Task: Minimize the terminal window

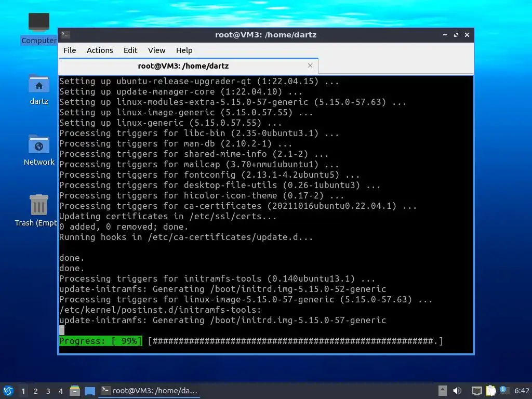Action: tap(445, 35)
